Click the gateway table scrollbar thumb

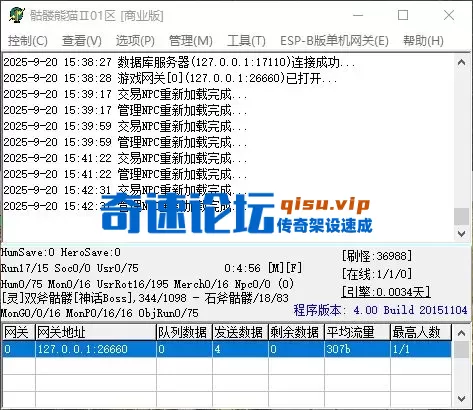tap(462, 350)
